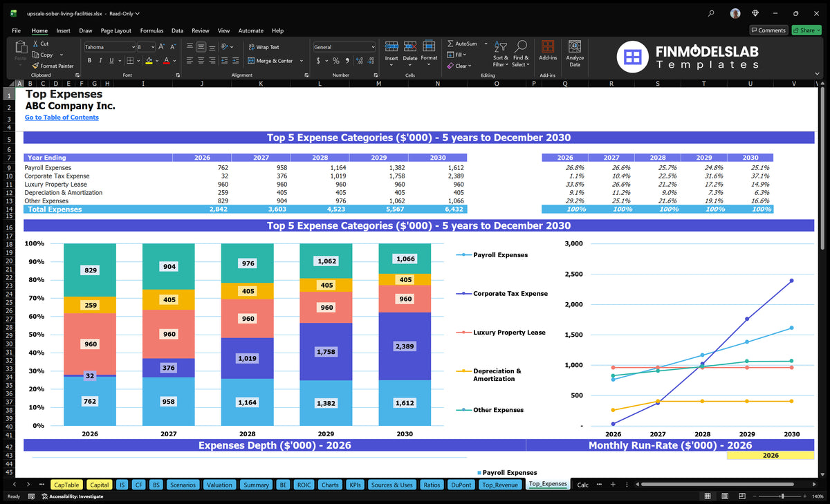Open the Add-ins icon

(548, 46)
